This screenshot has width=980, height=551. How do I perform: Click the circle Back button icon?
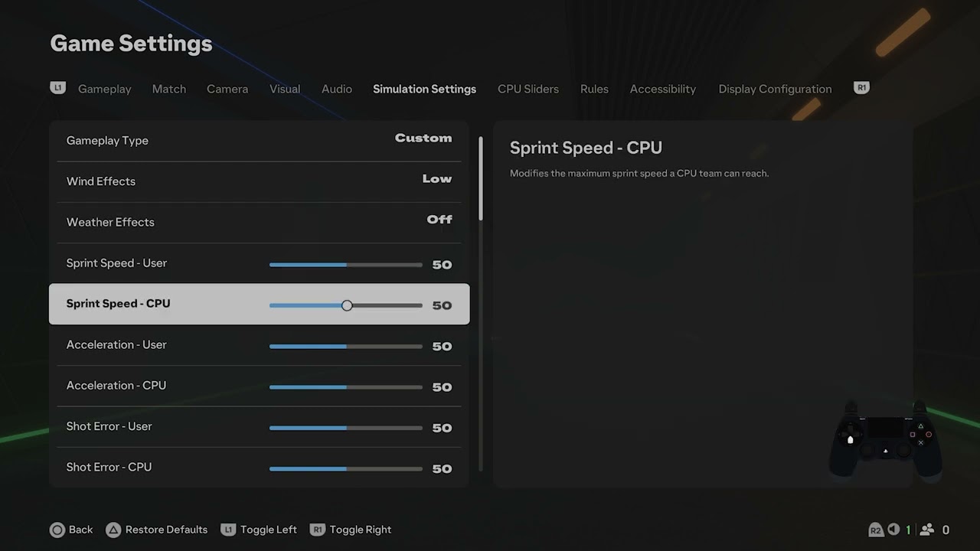(x=57, y=530)
